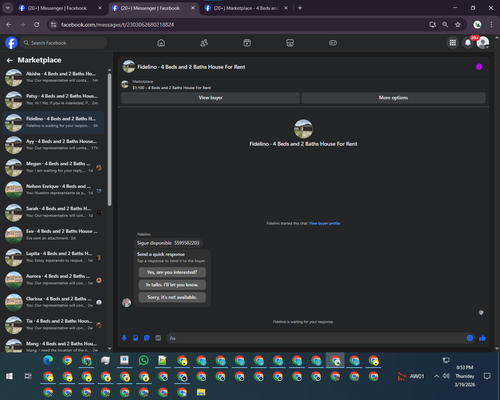Open the View buyer profile link
The height and width of the screenshot is (400, 500).
324,223
